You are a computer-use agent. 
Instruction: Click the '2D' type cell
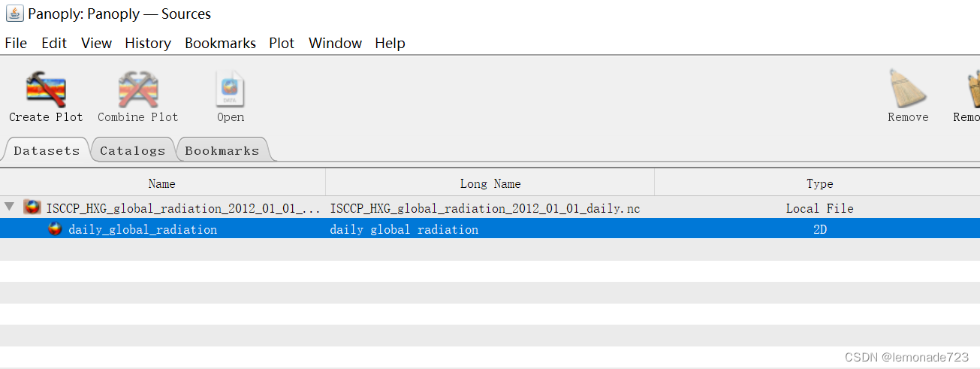click(819, 229)
